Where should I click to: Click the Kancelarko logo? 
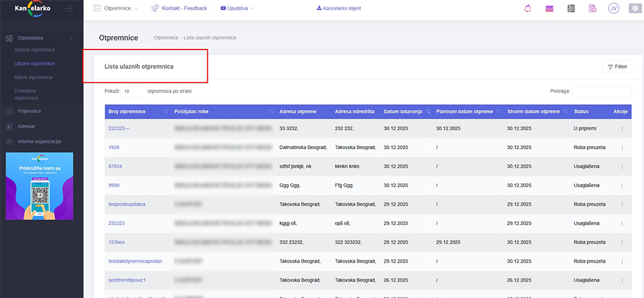32,8
